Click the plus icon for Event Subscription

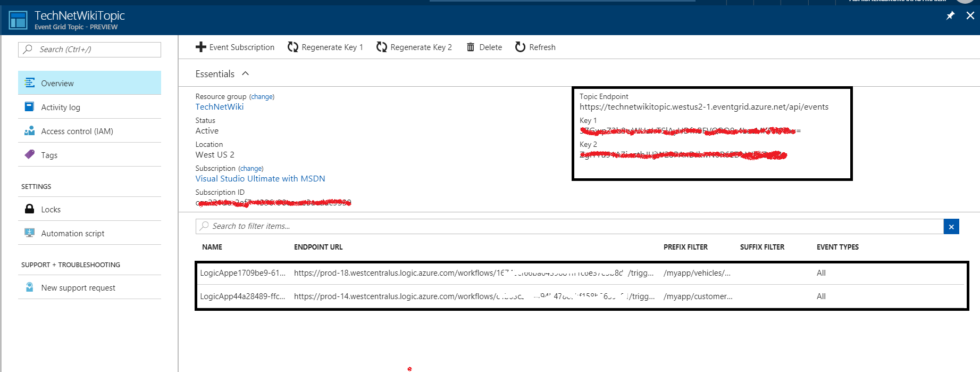click(x=200, y=47)
